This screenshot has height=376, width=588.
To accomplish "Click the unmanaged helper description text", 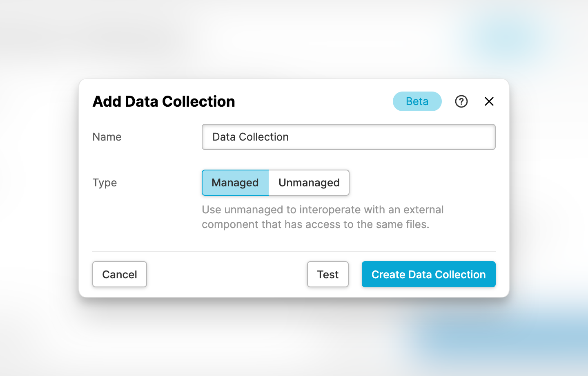I will point(323,217).
